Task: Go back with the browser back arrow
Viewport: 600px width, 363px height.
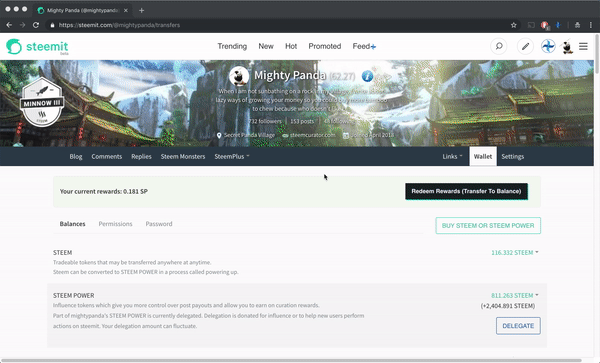Action: tap(9, 25)
